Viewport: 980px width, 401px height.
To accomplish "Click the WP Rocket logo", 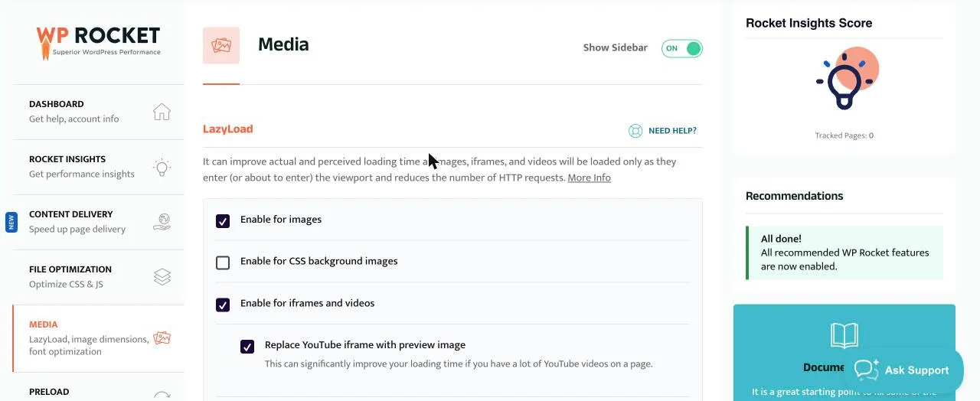I will click(98, 43).
